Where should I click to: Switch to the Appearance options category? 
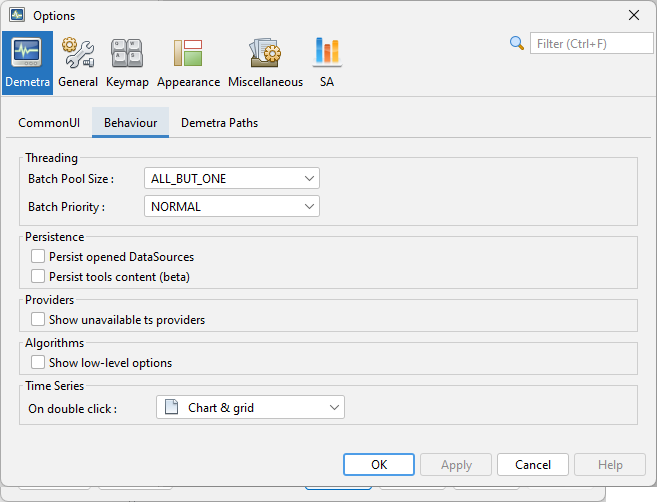(188, 62)
